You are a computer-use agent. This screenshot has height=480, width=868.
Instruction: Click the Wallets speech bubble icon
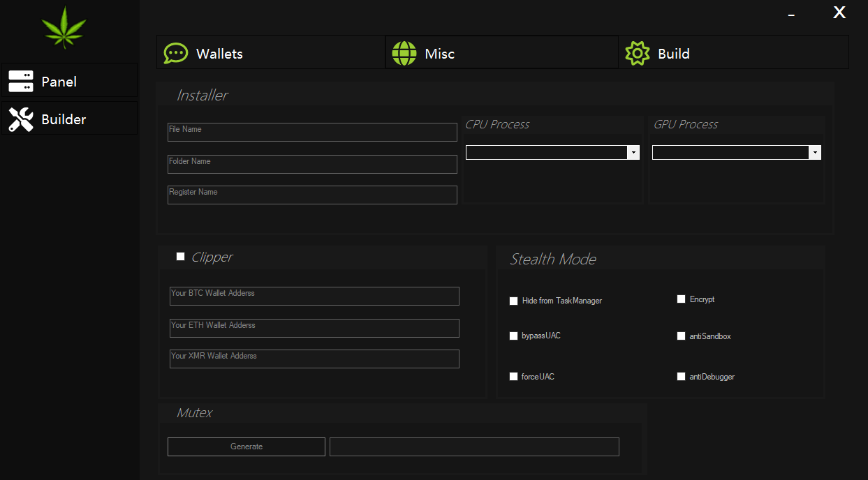click(175, 54)
